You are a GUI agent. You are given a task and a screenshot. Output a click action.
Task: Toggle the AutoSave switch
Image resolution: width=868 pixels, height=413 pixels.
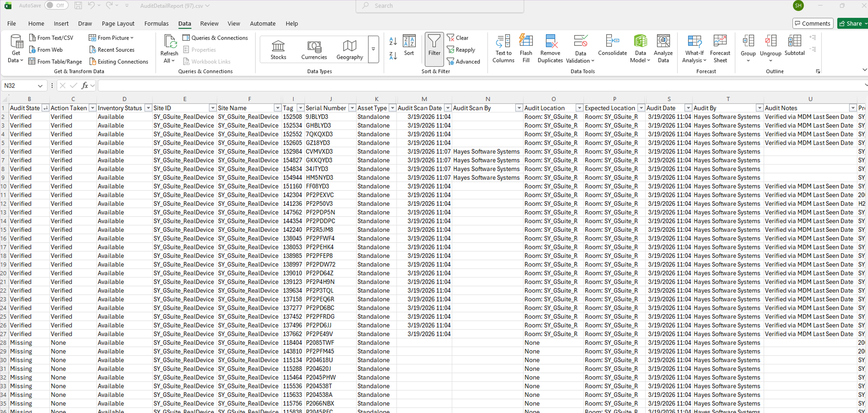coord(56,6)
